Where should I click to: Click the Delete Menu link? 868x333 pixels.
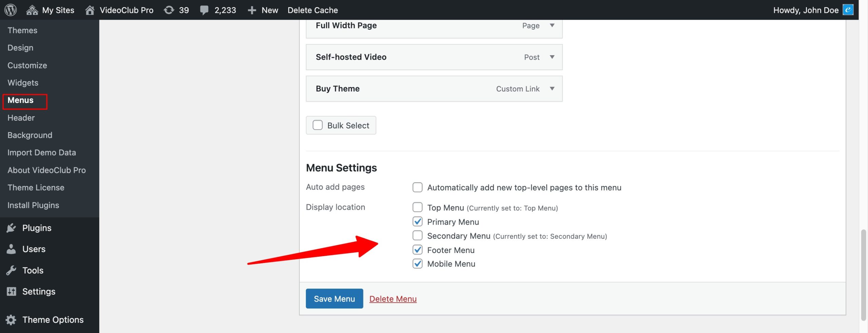click(393, 299)
